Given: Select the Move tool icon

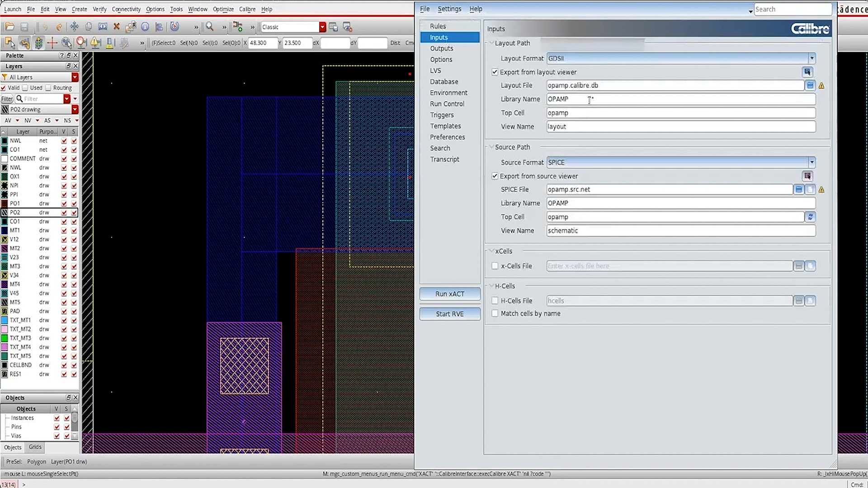Looking at the screenshot, I should point(74,27).
